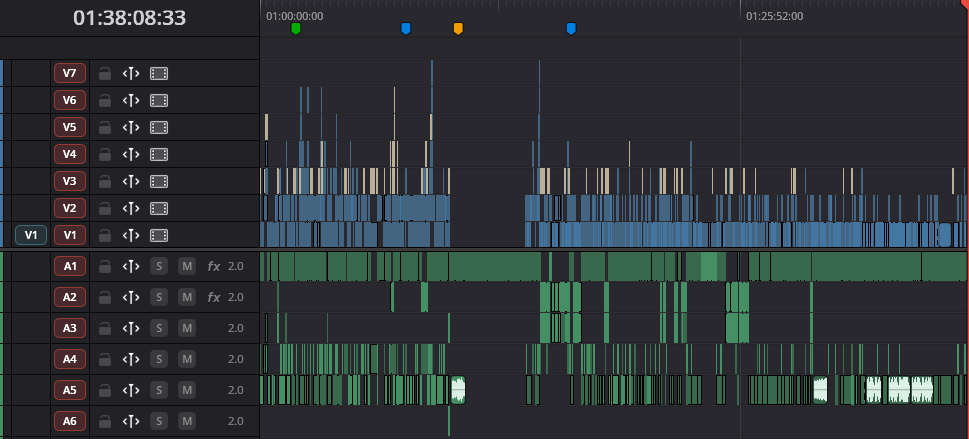Lock the A2 audio track

[x=105, y=297]
